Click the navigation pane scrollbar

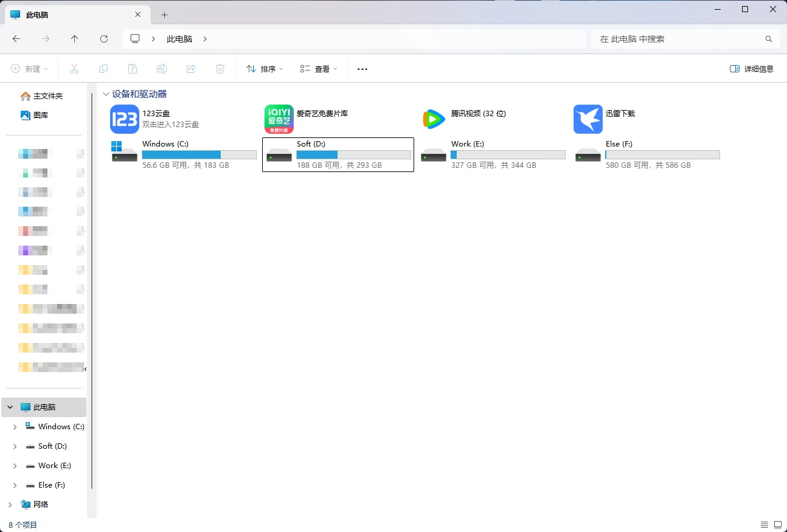click(92, 292)
